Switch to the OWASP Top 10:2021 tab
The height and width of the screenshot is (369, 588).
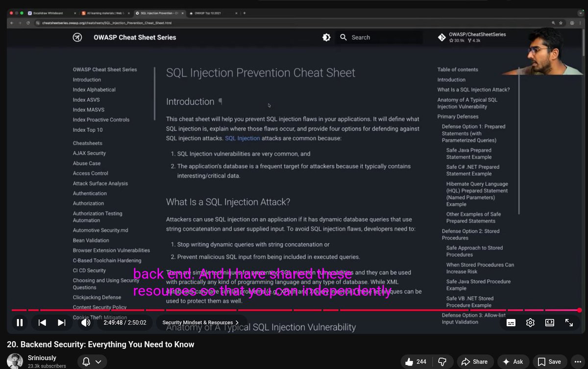tap(213, 13)
